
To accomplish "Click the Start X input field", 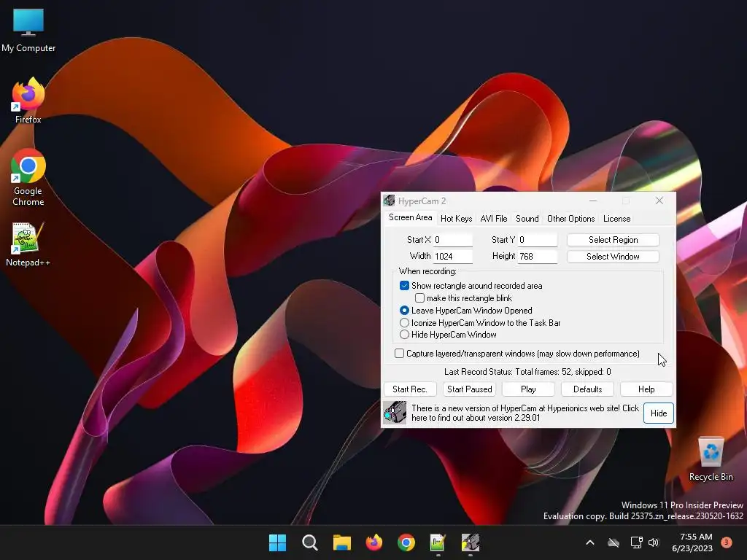I will 452,239.
